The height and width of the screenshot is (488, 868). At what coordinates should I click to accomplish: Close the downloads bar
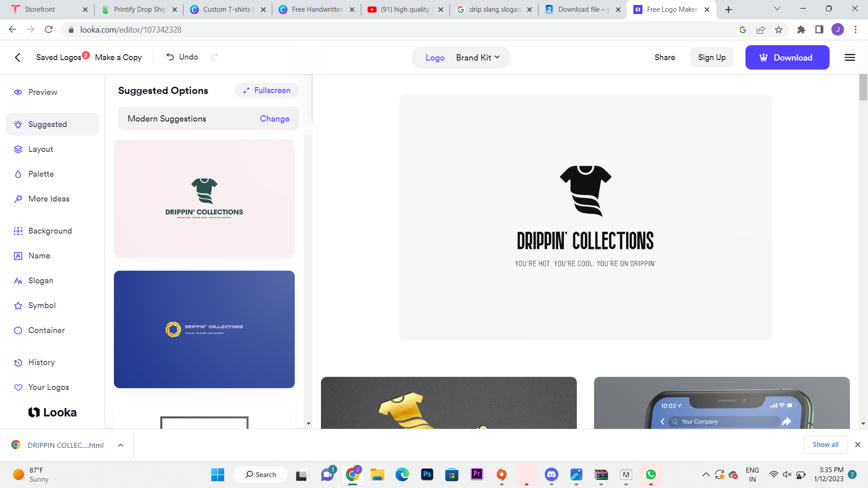858,445
